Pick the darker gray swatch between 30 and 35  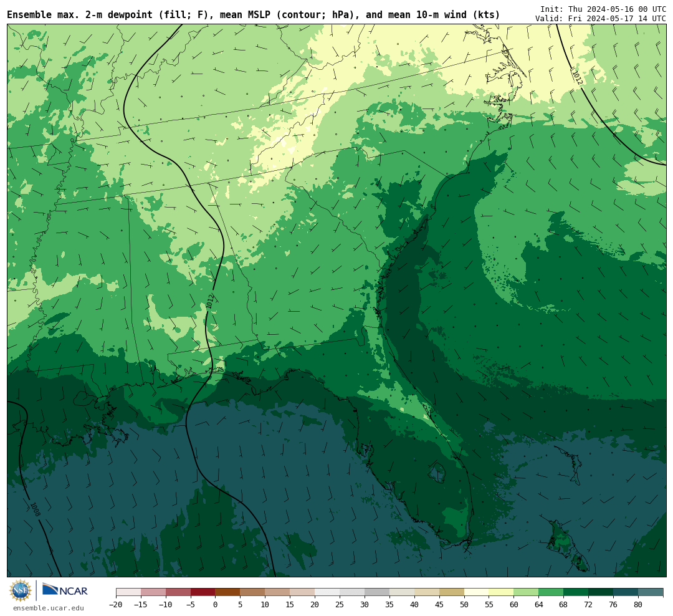(x=377, y=592)
